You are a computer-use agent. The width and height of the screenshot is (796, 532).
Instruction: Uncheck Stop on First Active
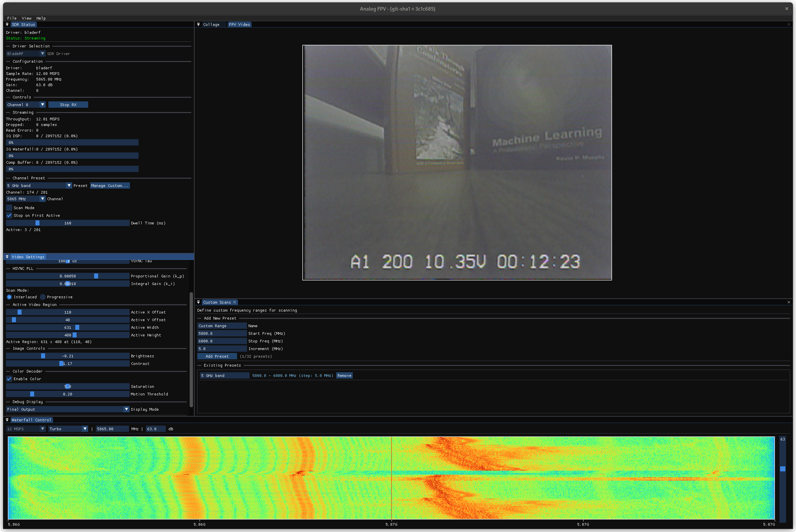9,215
